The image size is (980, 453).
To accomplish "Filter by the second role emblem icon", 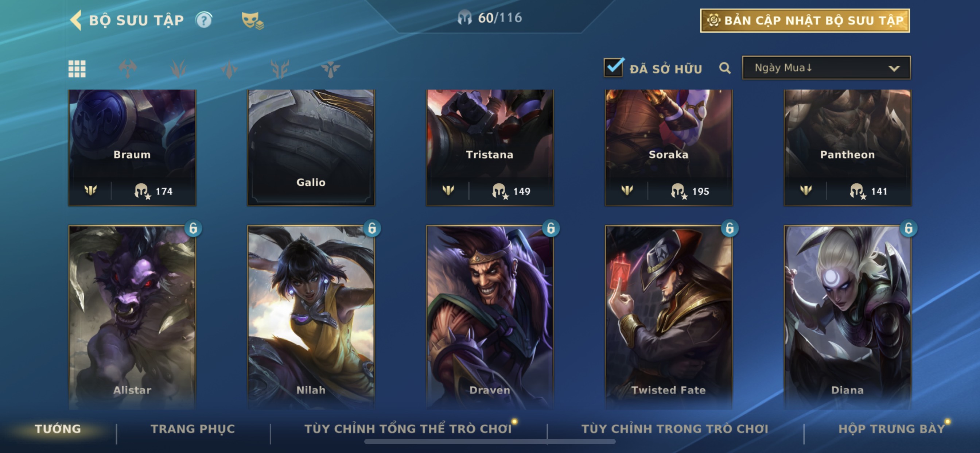I will pyautogui.click(x=178, y=69).
